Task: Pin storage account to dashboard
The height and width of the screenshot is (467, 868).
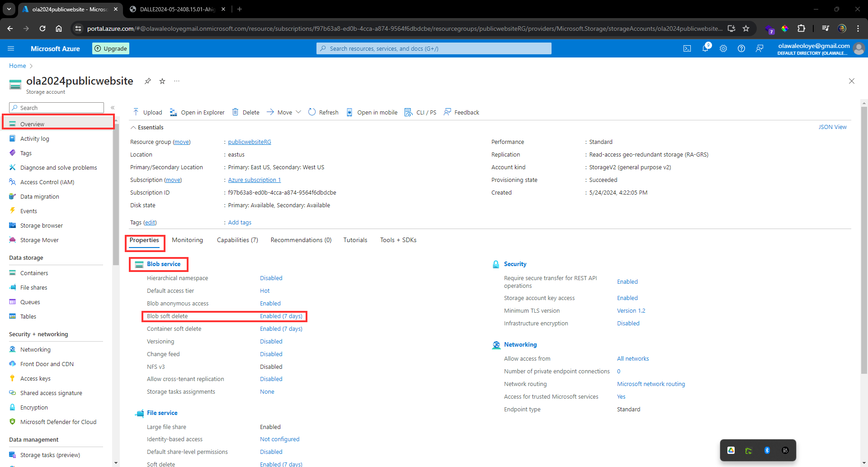Action: 147,81
